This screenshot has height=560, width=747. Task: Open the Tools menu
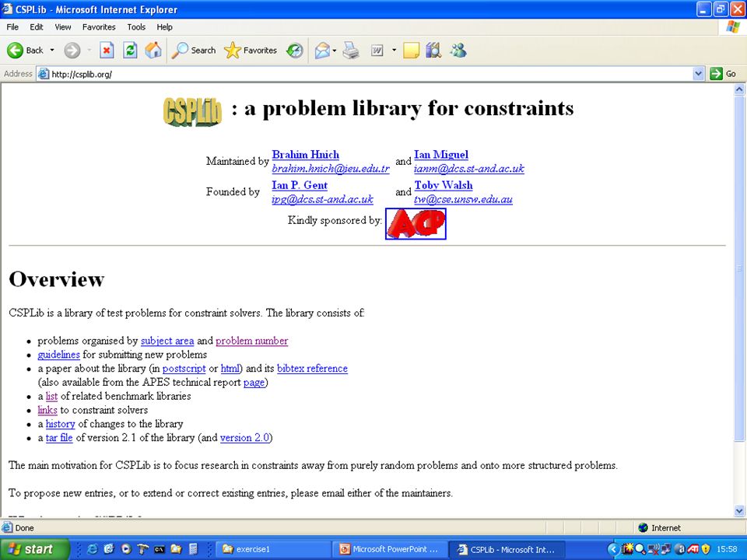coord(136,27)
